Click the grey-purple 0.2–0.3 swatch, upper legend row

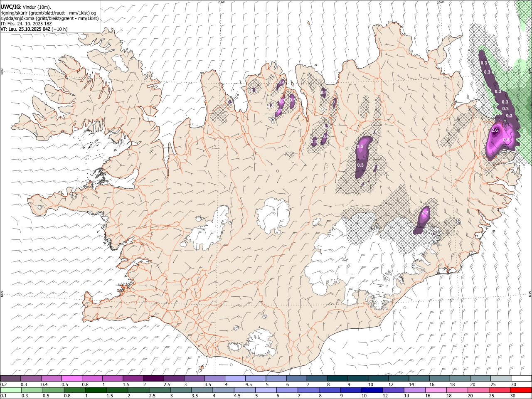11,378
